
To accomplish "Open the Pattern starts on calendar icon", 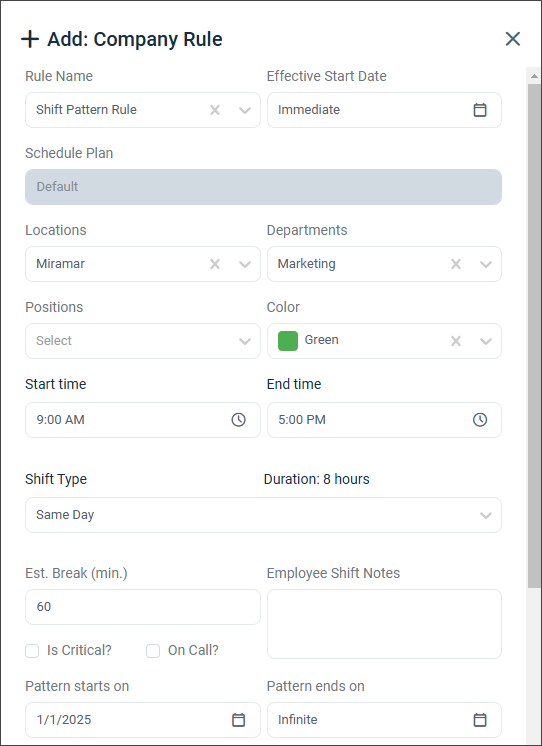I will click(x=238, y=720).
